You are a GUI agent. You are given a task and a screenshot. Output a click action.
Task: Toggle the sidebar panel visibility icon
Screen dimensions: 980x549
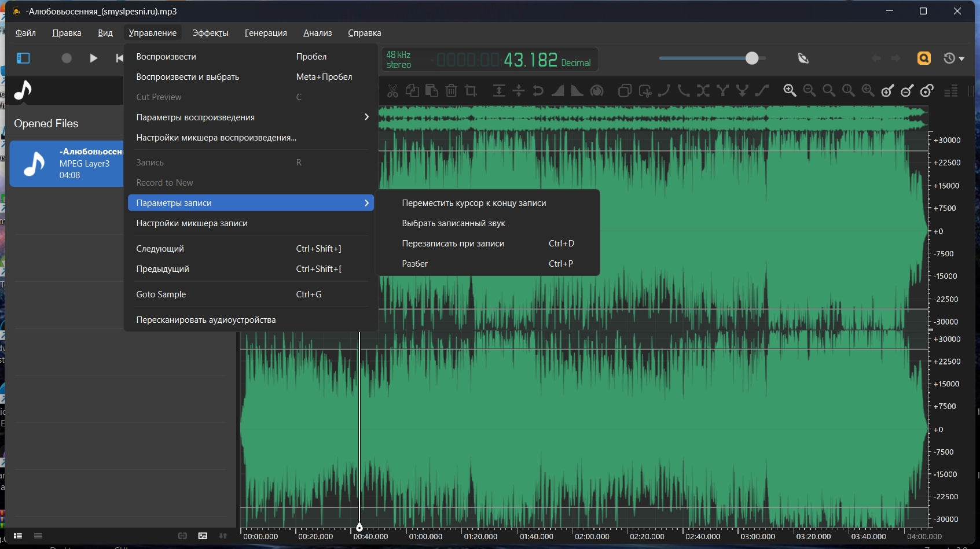23,58
